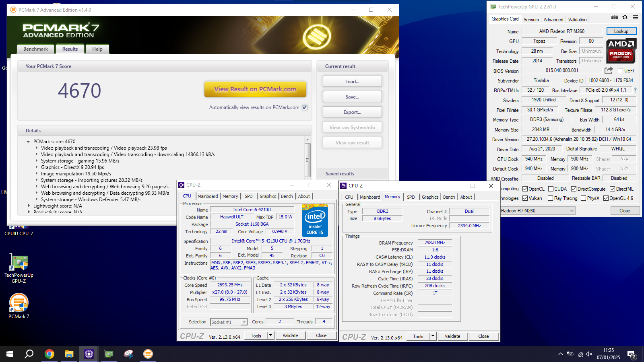Viewport: 644px width, 362px height.
Task: Click Core Speed 2693.25 MHz value
Action: click(230, 285)
